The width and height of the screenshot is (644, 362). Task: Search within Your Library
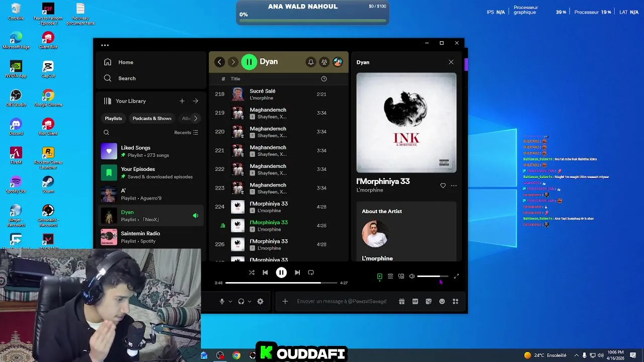(106, 133)
